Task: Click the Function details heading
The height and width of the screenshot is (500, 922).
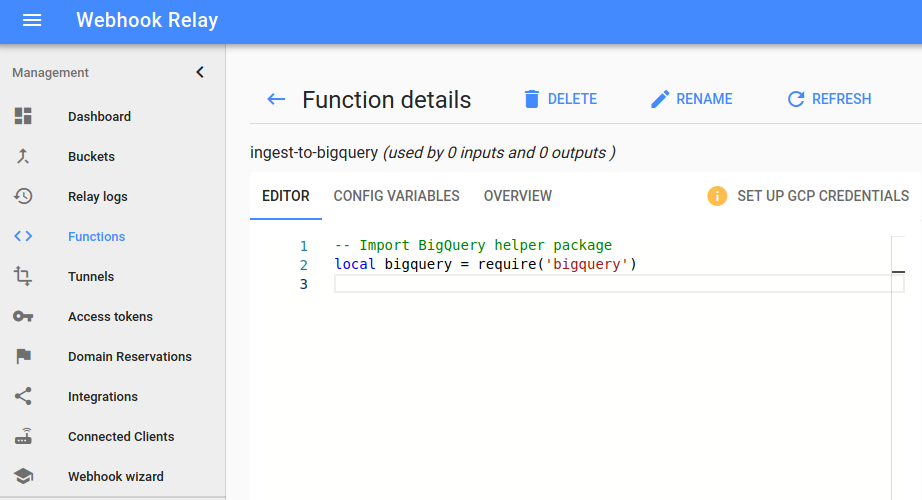Action: (386, 100)
